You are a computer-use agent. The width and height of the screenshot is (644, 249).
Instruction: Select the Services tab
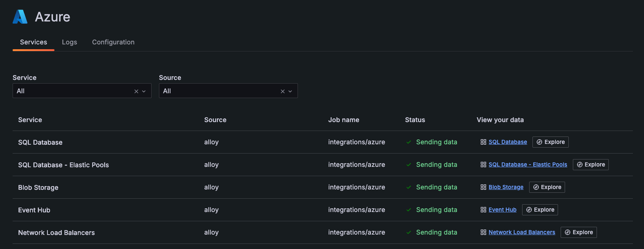[33, 42]
